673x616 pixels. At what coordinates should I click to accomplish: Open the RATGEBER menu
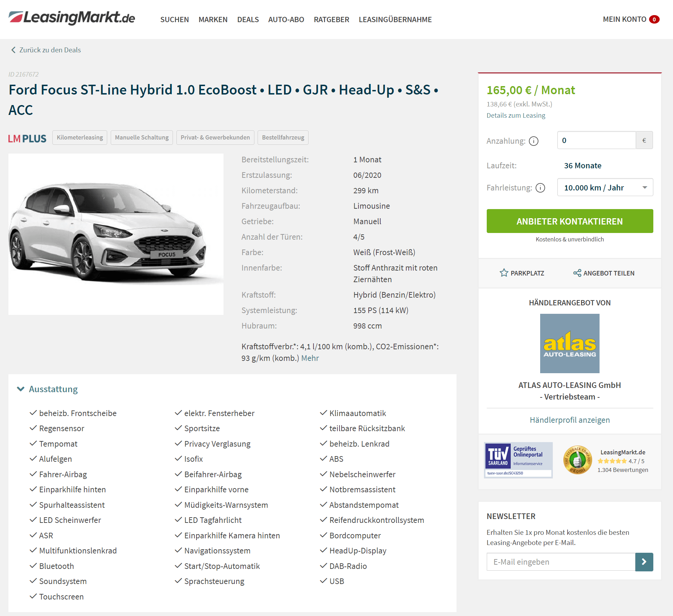pyautogui.click(x=331, y=20)
